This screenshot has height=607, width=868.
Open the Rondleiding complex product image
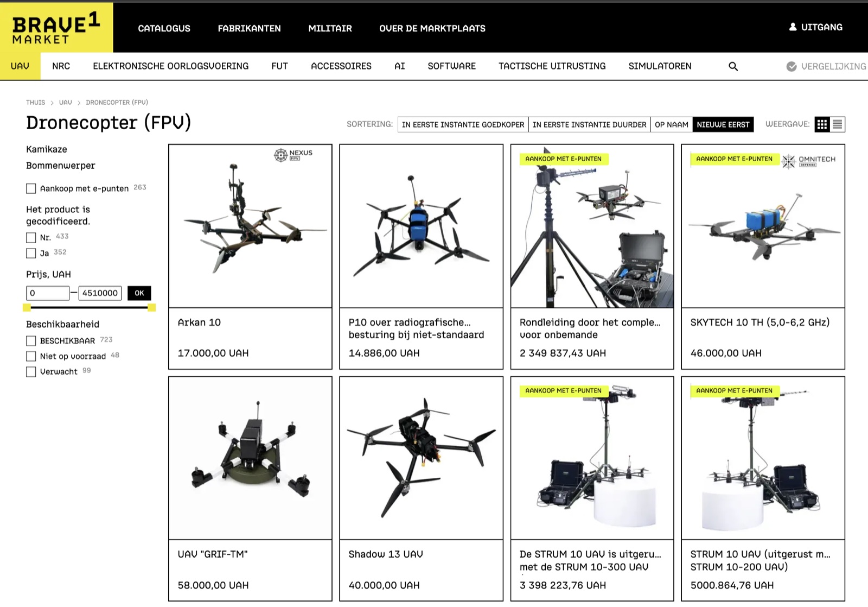pos(592,226)
